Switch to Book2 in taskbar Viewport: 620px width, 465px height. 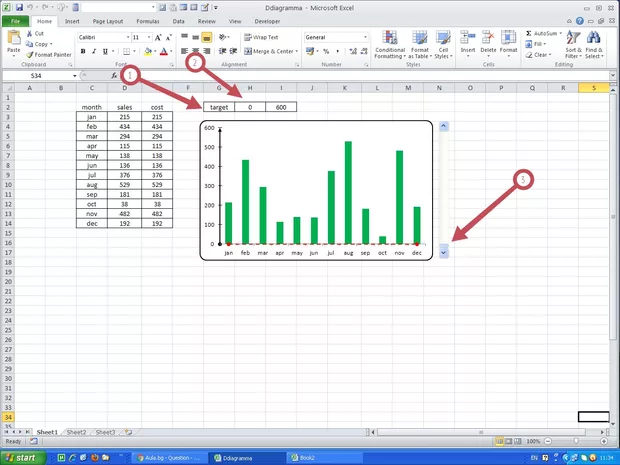pyautogui.click(x=324, y=458)
